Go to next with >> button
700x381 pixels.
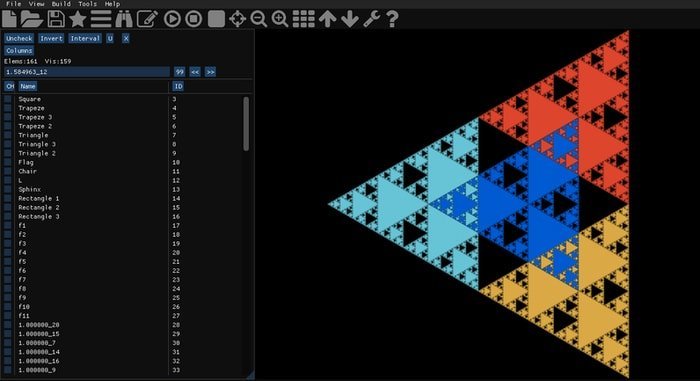coord(210,72)
